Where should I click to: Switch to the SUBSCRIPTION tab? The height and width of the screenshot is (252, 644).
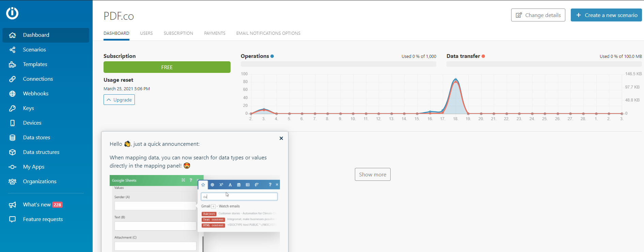click(x=178, y=33)
